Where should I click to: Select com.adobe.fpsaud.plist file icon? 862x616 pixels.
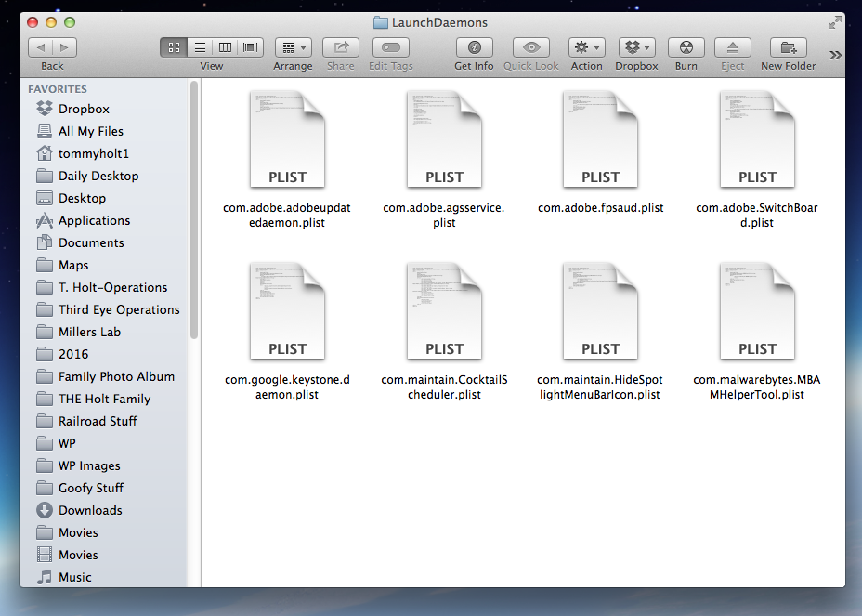[600, 139]
